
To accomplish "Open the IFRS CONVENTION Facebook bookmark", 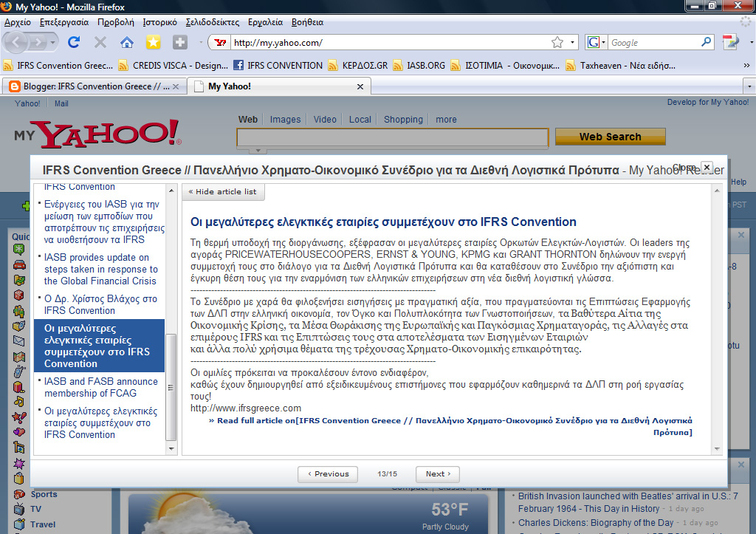I will pyautogui.click(x=278, y=65).
